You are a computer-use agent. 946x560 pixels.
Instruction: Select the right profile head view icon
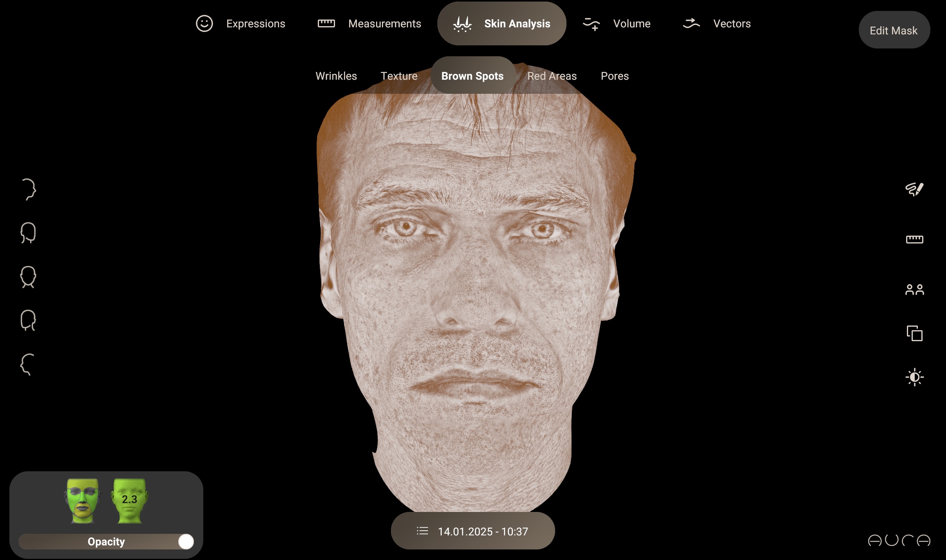click(x=27, y=190)
